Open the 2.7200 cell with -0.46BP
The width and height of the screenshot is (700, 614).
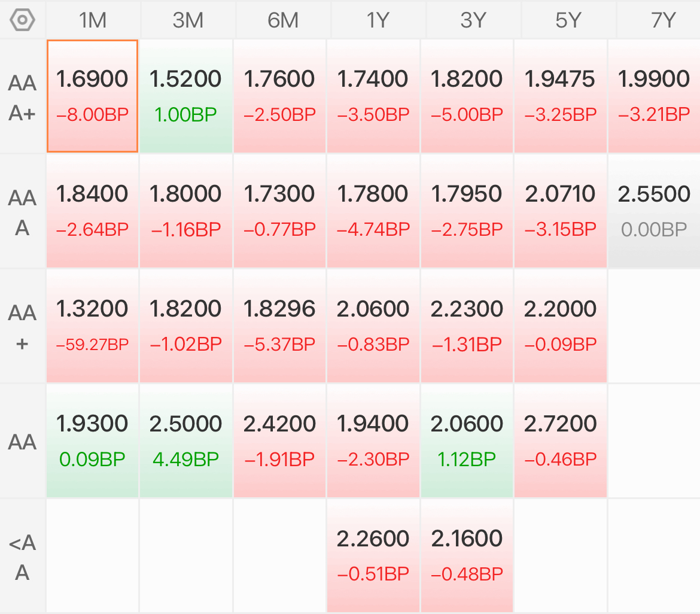[x=561, y=440]
